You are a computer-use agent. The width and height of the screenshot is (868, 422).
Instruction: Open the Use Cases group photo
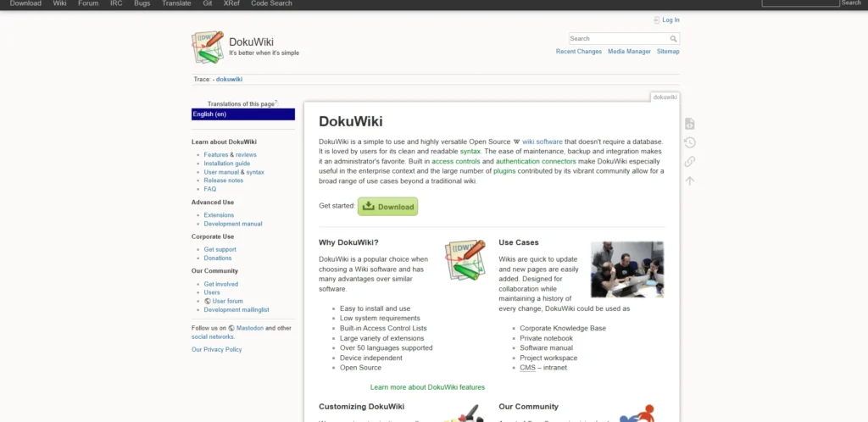coord(627,269)
